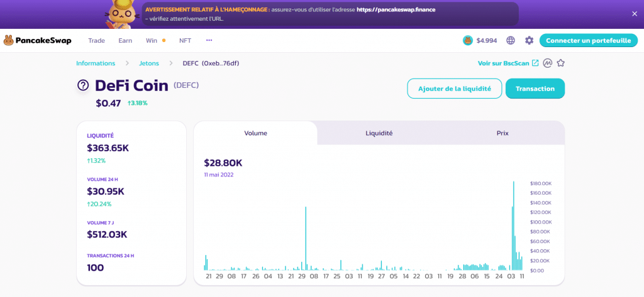The height and width of the screenshot is (297, 644).
Task: Add DEFC to watchlist with star icon
Action: [560, 63]
